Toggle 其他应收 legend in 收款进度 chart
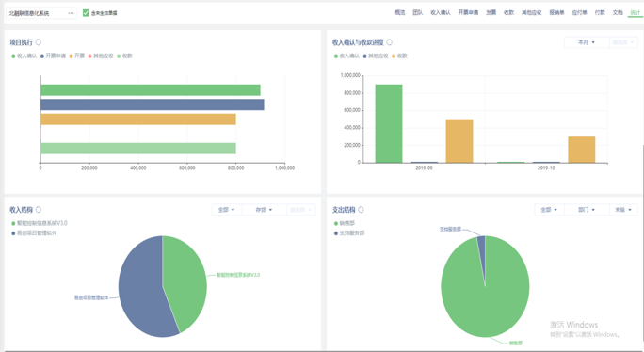 point(376,56)
